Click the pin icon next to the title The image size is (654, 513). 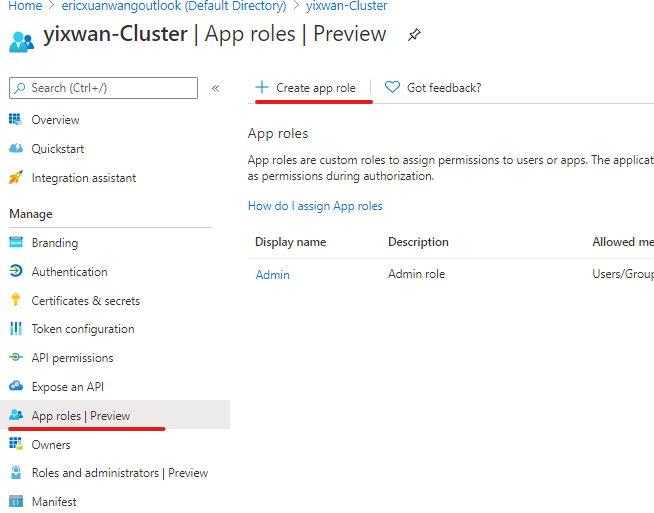[x=414, y=35]
